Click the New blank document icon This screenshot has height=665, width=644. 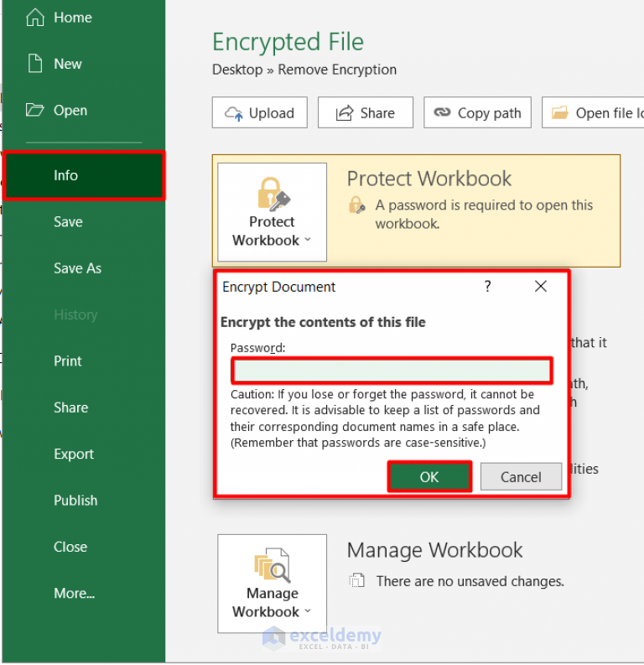click(34, 64)
